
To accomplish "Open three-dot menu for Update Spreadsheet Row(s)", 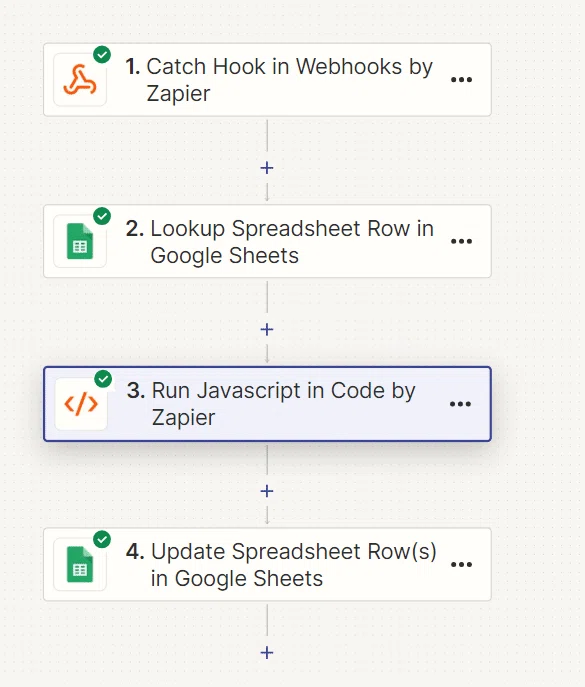I will pyautogui.click(x=461, y=565).
